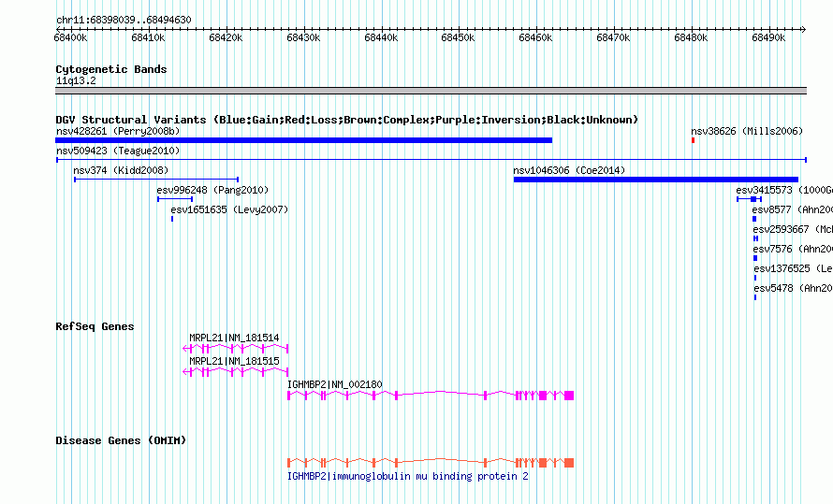The height and width of the screenshot is (504, 833).
Task: Click the 68430k ruler tick label
Action: pos(303,37)
